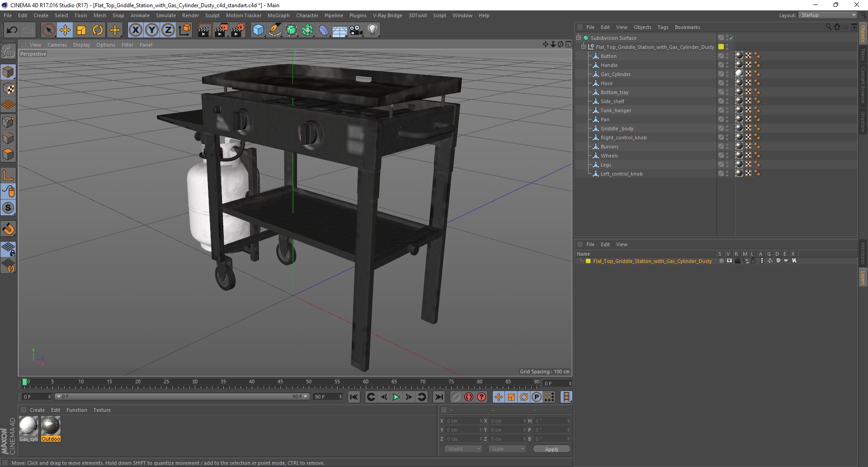Switch to Polygons mode
The width and height of the screenshot is (868, 467).
point(8,154)
